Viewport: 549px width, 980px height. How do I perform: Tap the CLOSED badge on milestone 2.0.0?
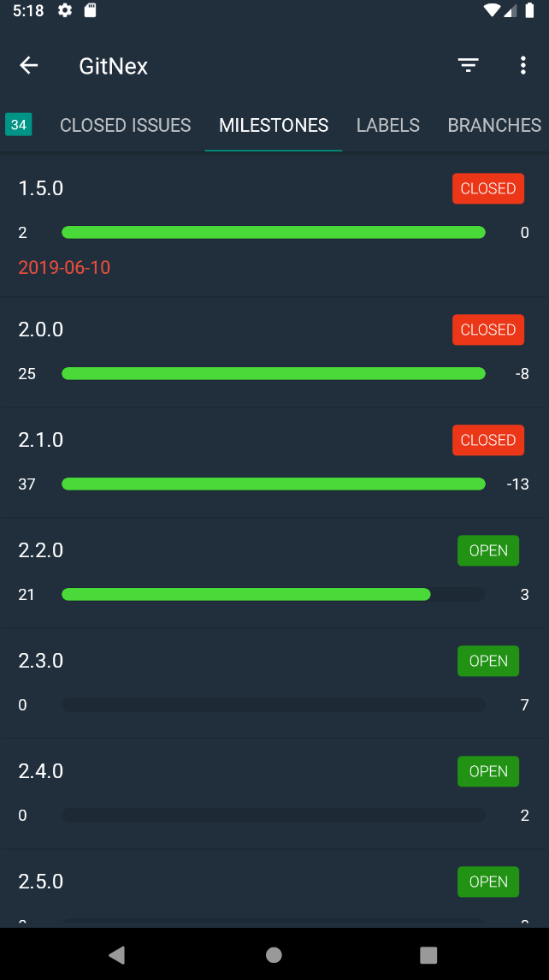pyautogui.click(x=488, y=330)
